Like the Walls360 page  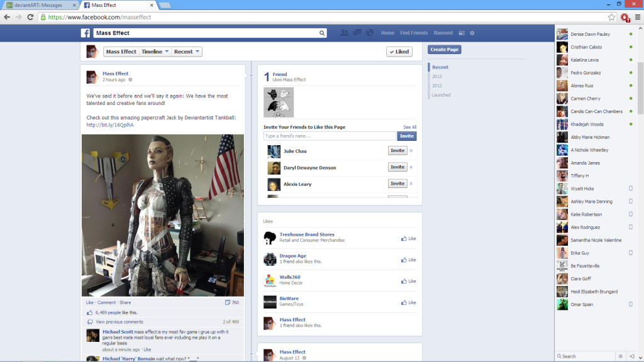pyautogui.click(x=409, y=281)
